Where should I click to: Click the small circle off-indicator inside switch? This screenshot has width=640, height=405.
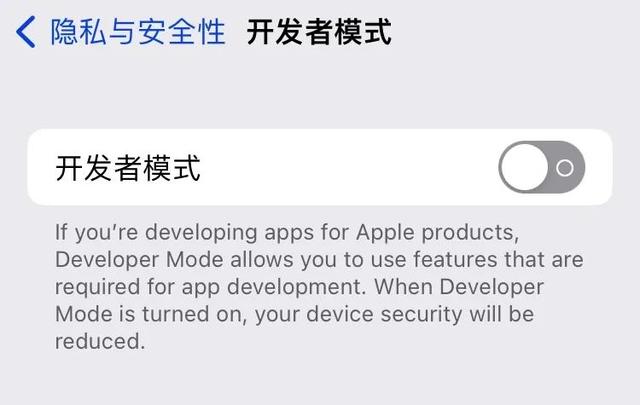565,167
